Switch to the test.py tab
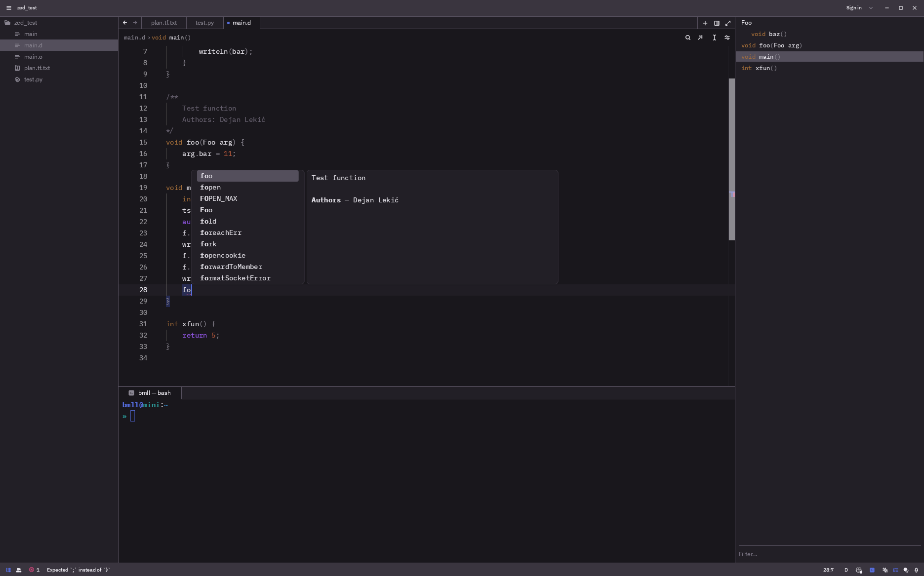The width and height of the screenshot is (924, 576). 204,23
